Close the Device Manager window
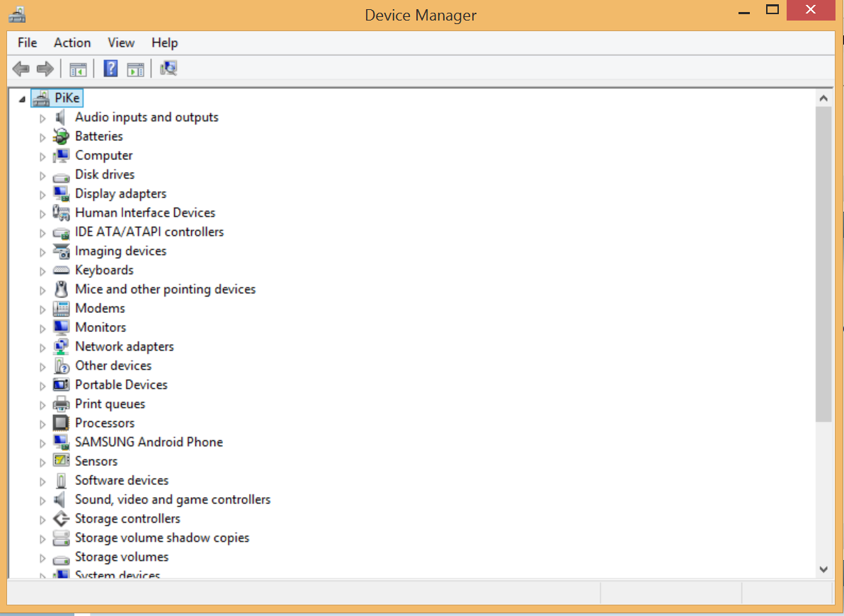The height and width of the screenshot is (616, 844). pyautogui.click(x=811, y=10)
